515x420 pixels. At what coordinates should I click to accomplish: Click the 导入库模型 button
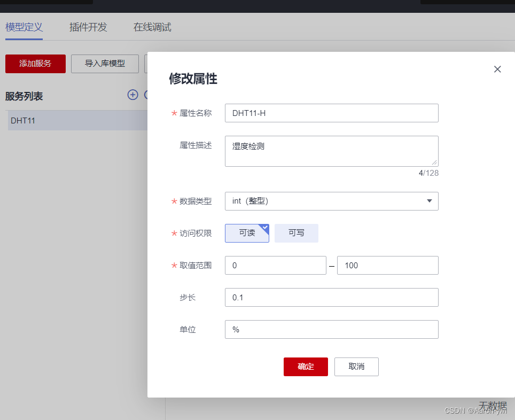tap(105, 64)
